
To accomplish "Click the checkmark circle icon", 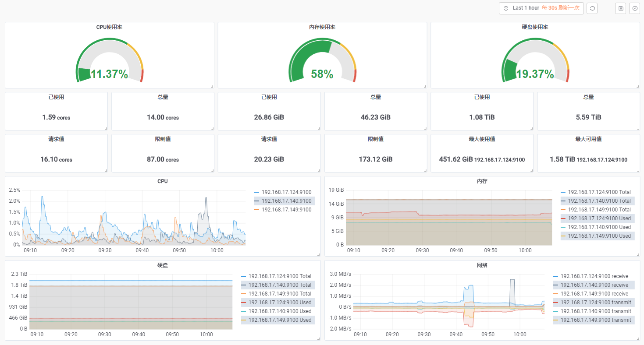I will [634, 8].
